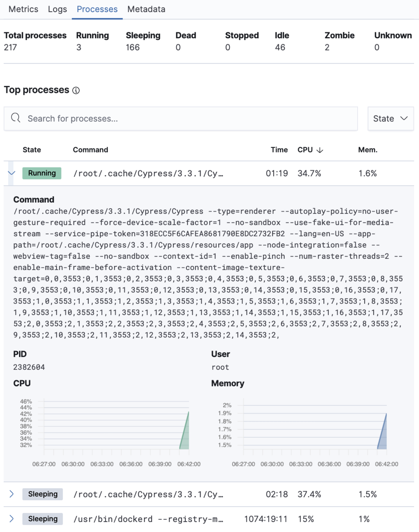This screenshot has width=419, height=532.
Task: Select the truncated Cypress command text
Action: pyautogui.click(x=148, y=173)
